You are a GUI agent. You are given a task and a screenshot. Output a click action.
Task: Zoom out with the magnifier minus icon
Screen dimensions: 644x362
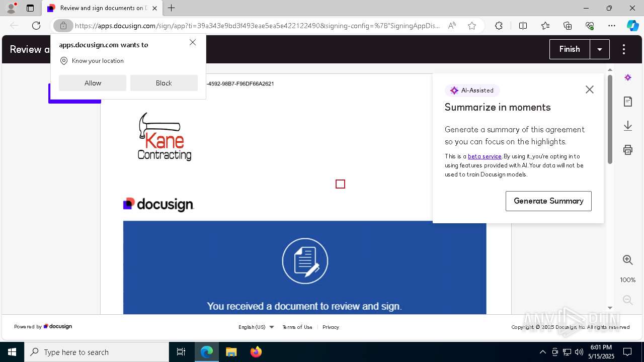pos(627,300)
